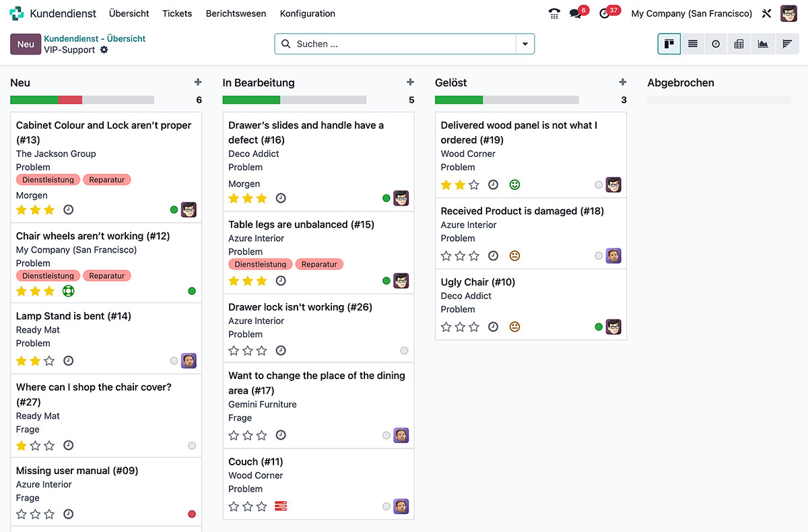Click the Abgebrochen column header
Image resolution: width=808 pixels, height=532 pixels.
pos(681,83)
